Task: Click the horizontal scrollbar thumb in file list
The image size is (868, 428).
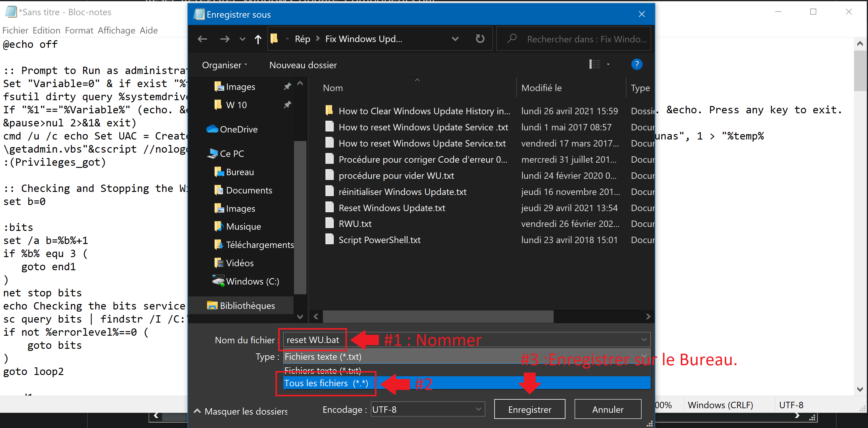Action: [438, 317]
